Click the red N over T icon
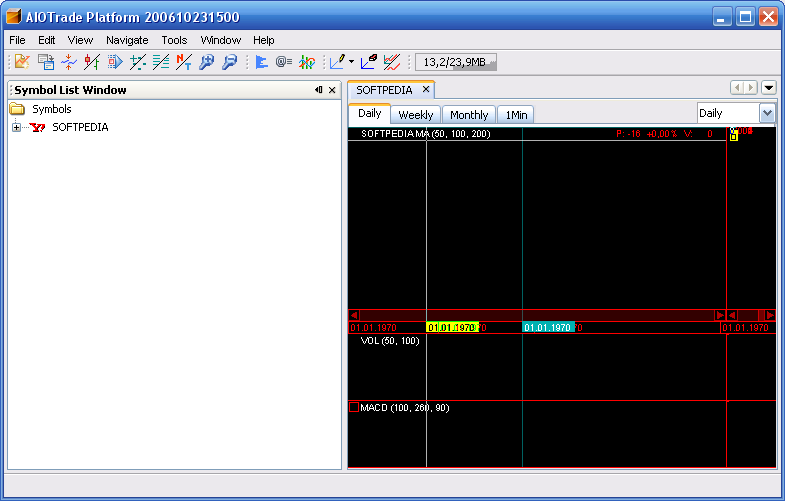 point(184,62)
